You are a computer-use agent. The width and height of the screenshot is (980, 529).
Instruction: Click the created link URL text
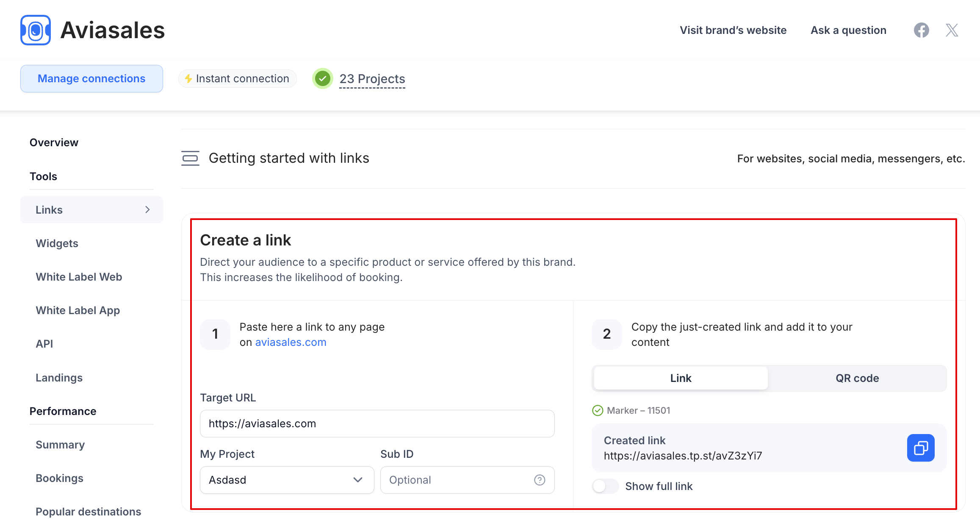pos(683,456)
